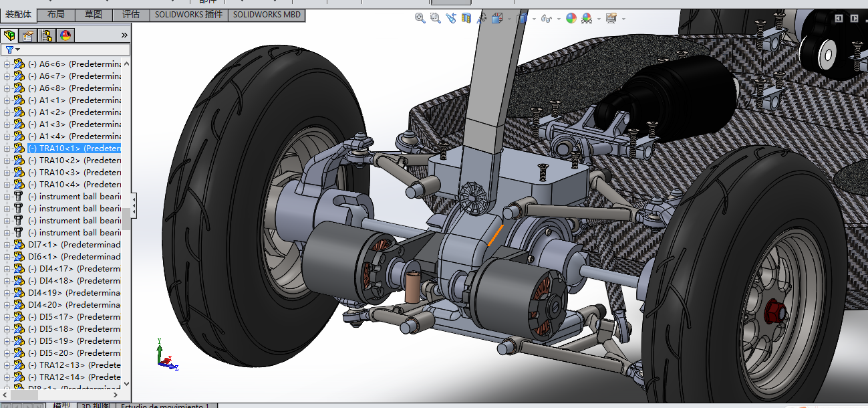This screenshot has height=408, width=868.
Task: Click the Zoom to Area icon
Action: (436, 19)
